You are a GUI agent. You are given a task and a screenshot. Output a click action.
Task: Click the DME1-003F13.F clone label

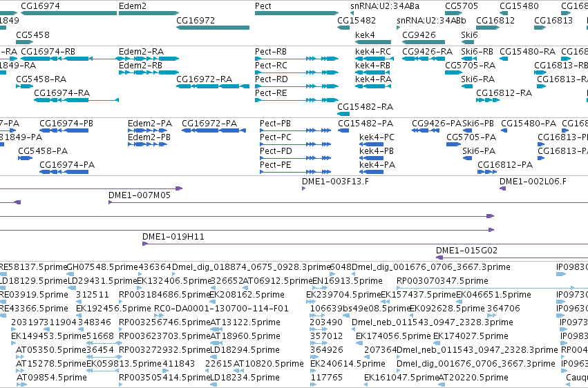[335, 182]
